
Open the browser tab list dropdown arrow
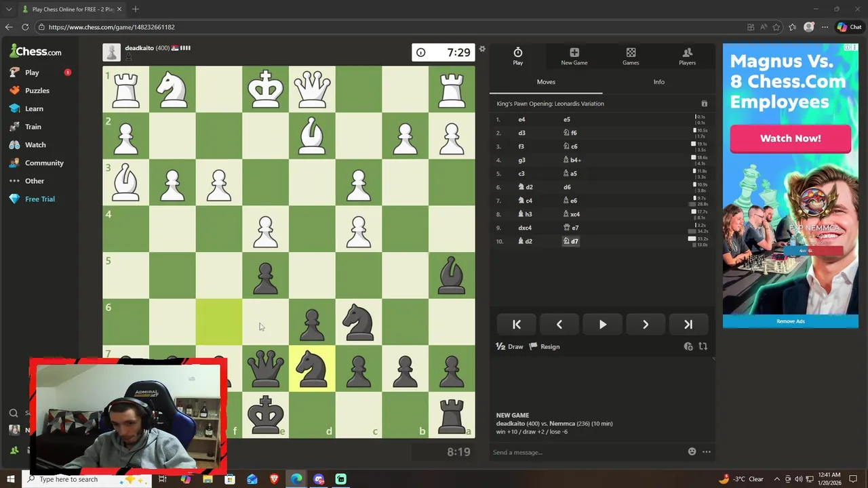pyautogui.click(x=9, y=9)
